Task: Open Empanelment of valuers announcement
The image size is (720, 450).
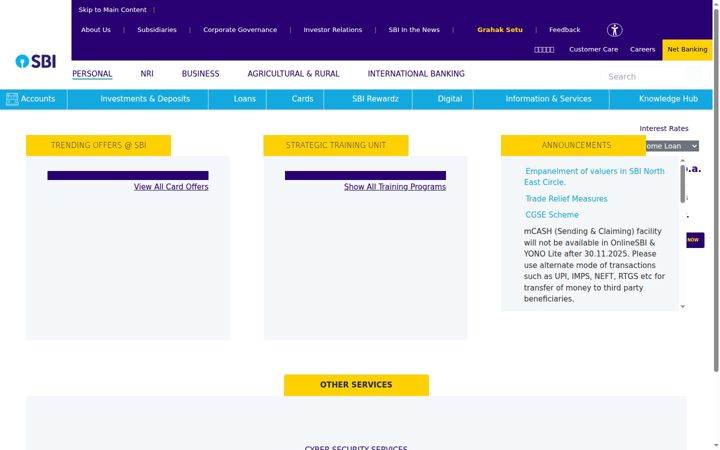Action: click(594, 177)
